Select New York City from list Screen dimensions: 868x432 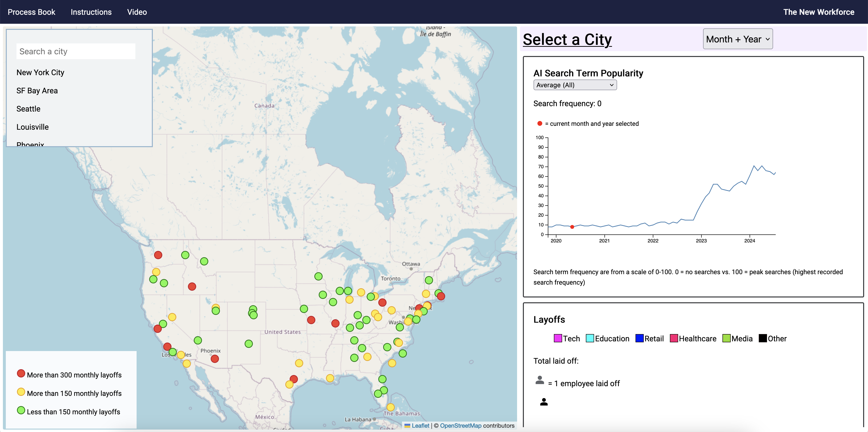40,72
